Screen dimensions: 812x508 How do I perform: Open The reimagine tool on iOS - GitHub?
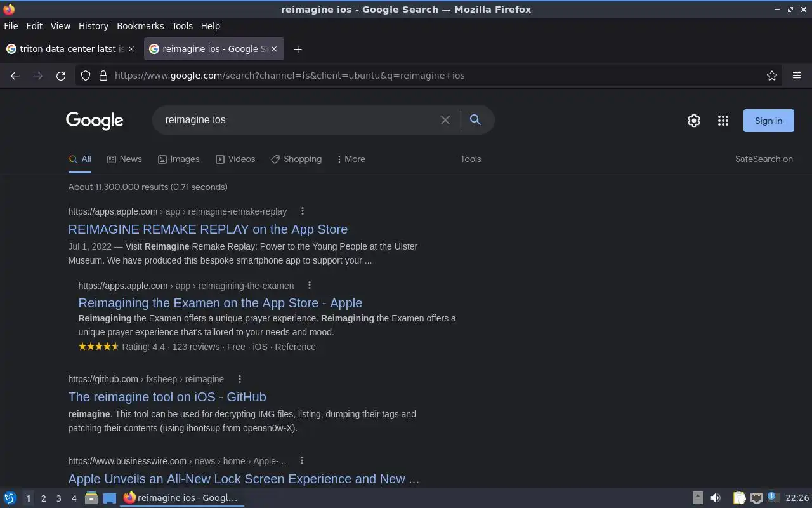pyautogui.click(x=167, y=397)
